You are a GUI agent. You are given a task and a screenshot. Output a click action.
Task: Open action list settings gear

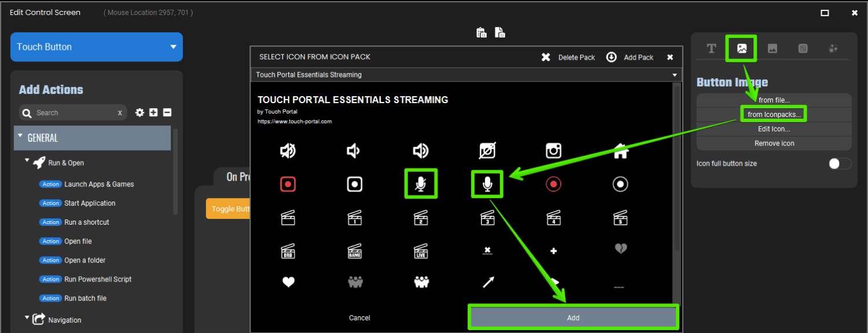[x=139, y=112]
